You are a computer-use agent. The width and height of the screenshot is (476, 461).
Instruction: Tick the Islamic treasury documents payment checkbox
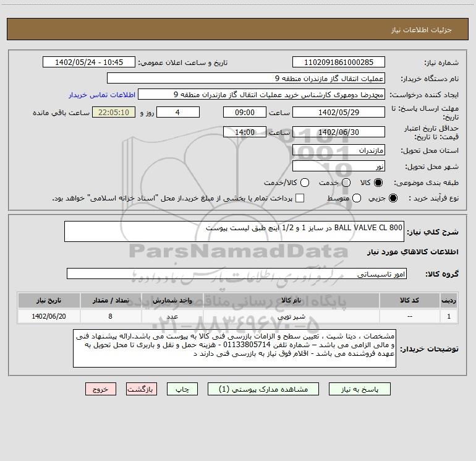pos(300,198)
